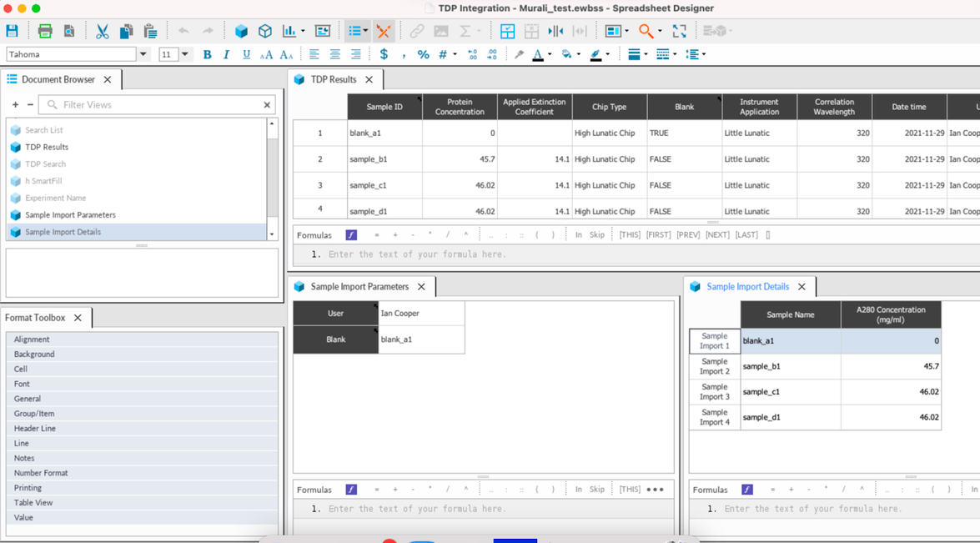Select the Cut tool in the toolbar
The height and width of the screenshot is (543, 980).
pyautogui.click(x=101, y=31)
